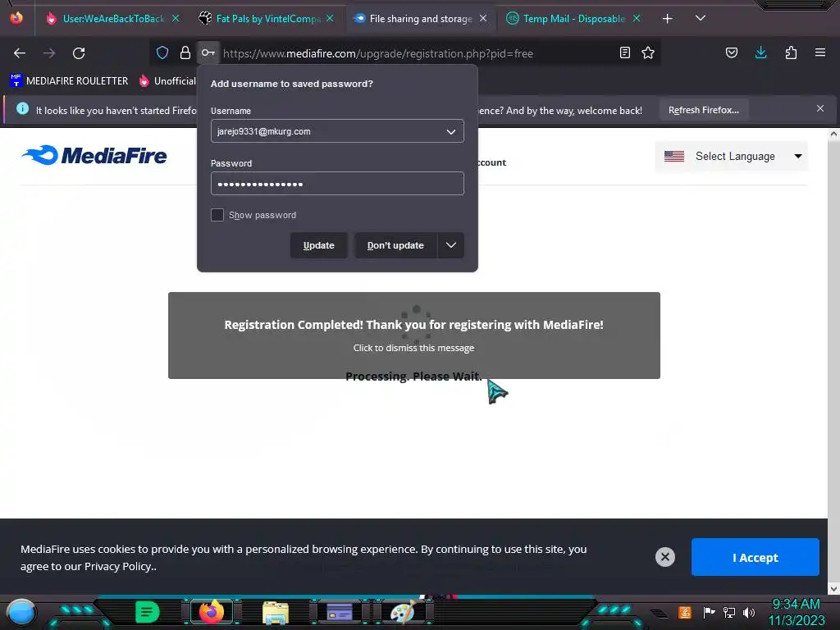Click the saved password key icon
The height and width of the screenshot is (630, 840).
[x=208, y=52]
